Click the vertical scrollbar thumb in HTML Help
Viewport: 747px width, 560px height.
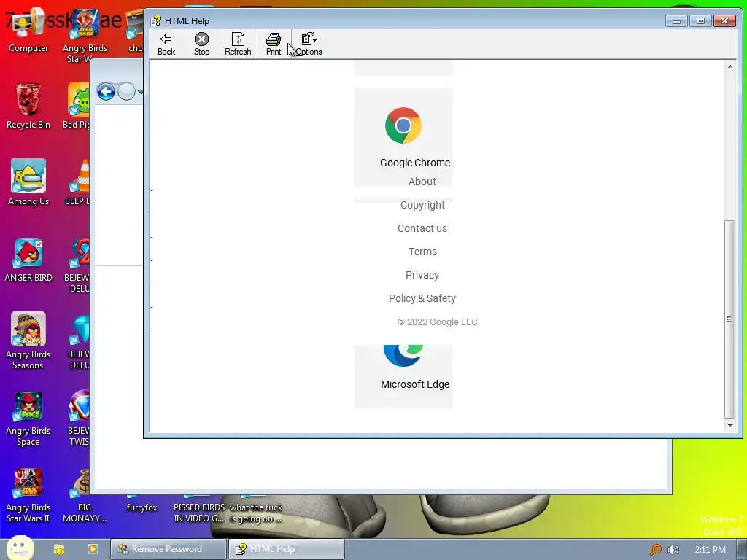(729, 319)
